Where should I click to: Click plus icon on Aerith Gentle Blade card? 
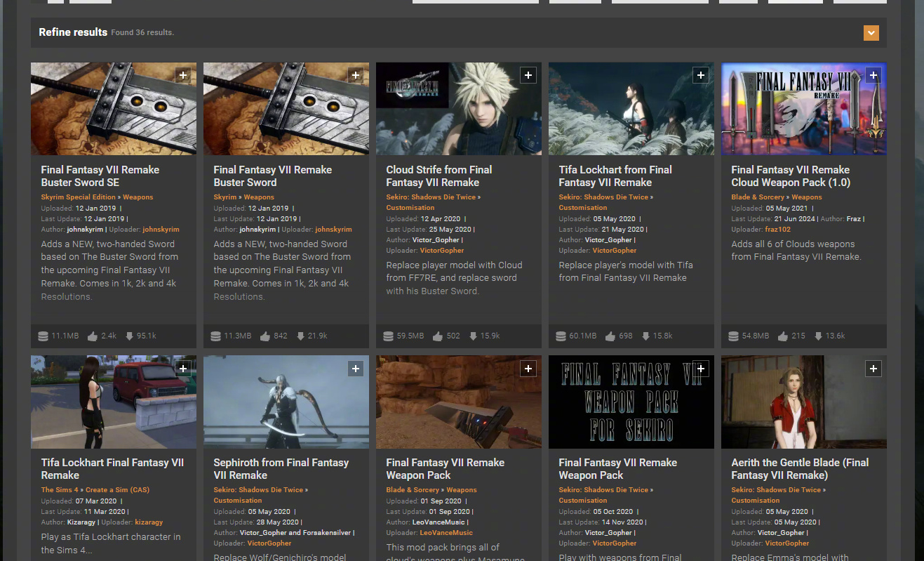tap(873, 368)
